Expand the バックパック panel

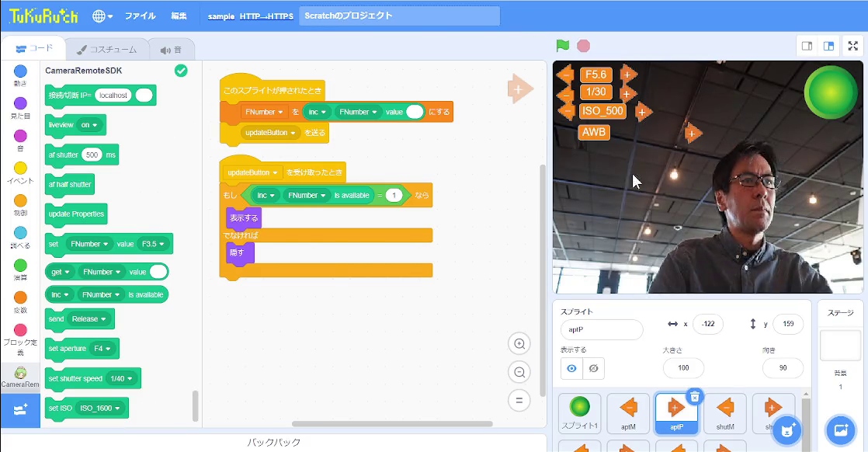coord(273,443)
